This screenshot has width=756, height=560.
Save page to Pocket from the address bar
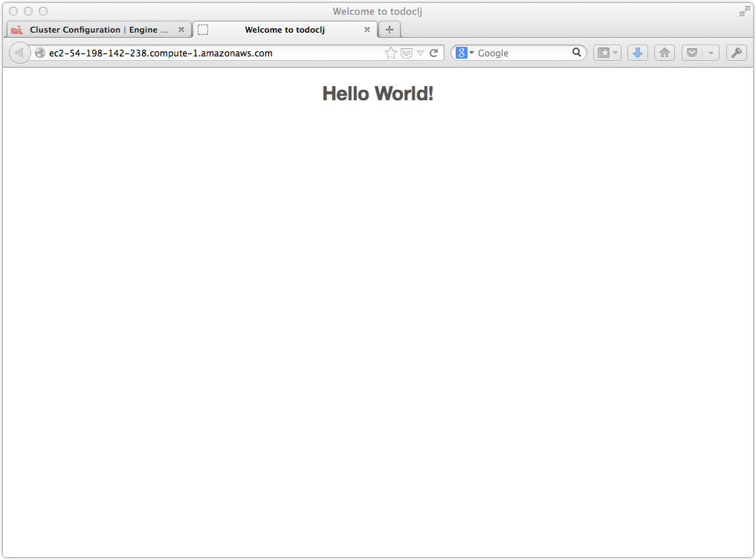pos(406,53)
